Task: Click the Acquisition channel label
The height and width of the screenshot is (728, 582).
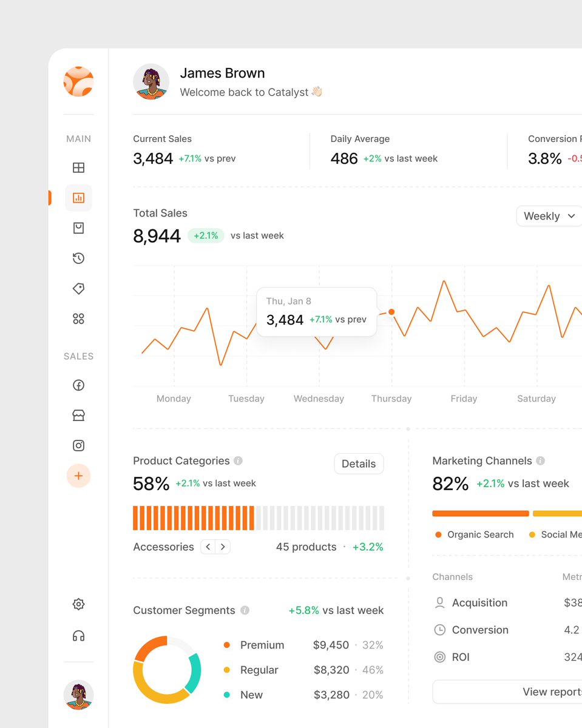Action: coord(479,603)
